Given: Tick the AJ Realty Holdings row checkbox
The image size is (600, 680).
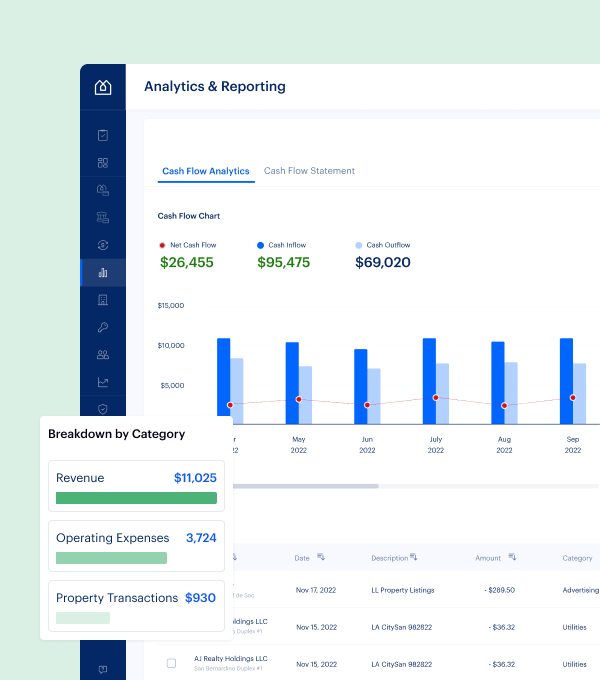Looking at the screenshot, I should click(x=171, y=663).
